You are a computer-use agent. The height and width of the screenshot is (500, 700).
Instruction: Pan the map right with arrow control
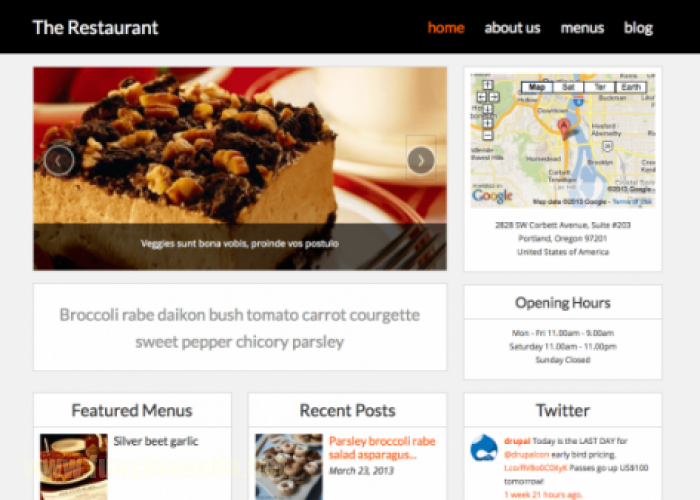click(x=494, y=96)
